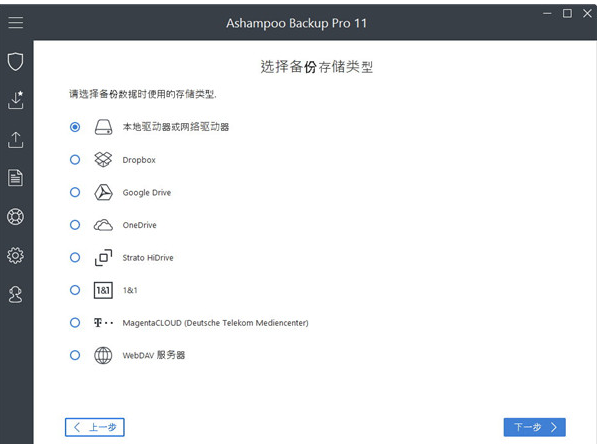Click the Strato HiDrive label text

pos(148,258)
